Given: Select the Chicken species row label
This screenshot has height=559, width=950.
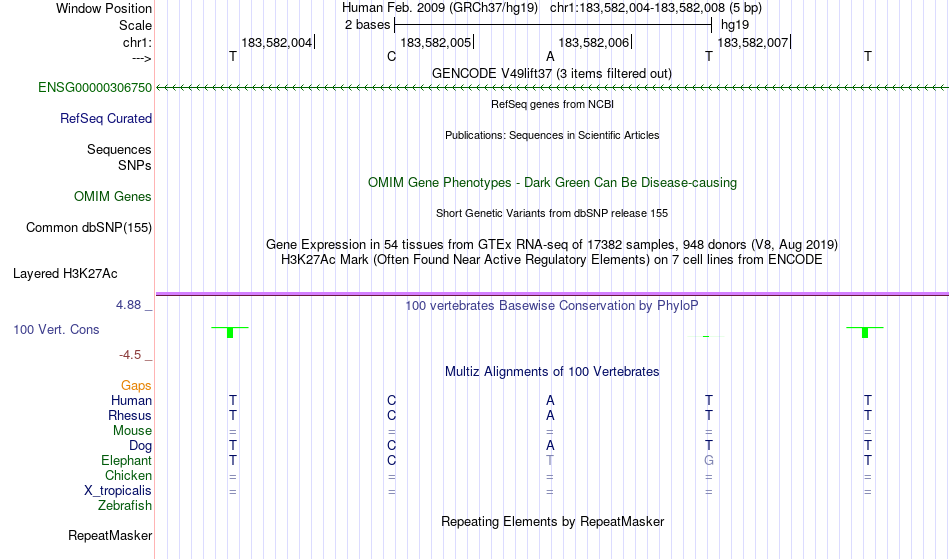Looking at the screenshot, I should (128, 475).
